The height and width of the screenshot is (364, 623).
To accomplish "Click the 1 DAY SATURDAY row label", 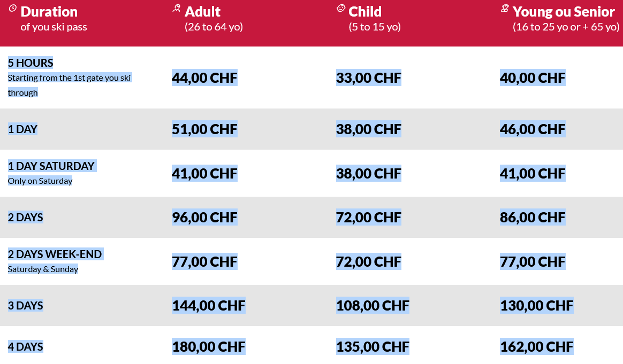I will [x=52, y=166].
